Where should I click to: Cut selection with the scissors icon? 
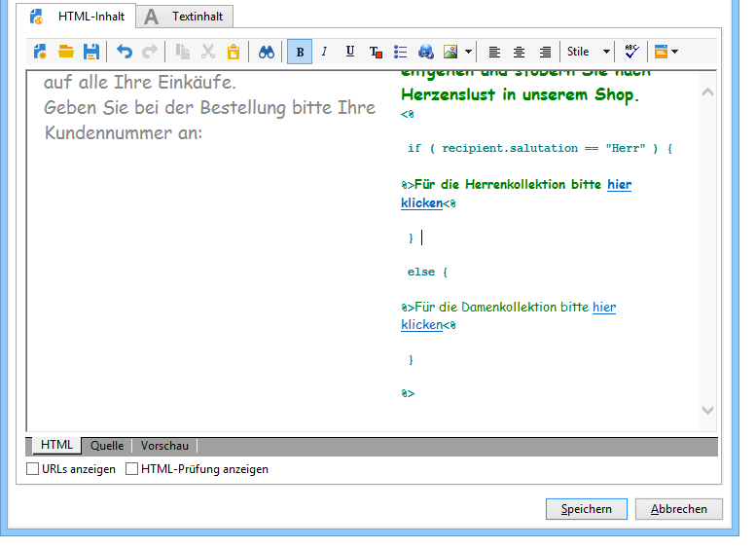tap(208, 52)
